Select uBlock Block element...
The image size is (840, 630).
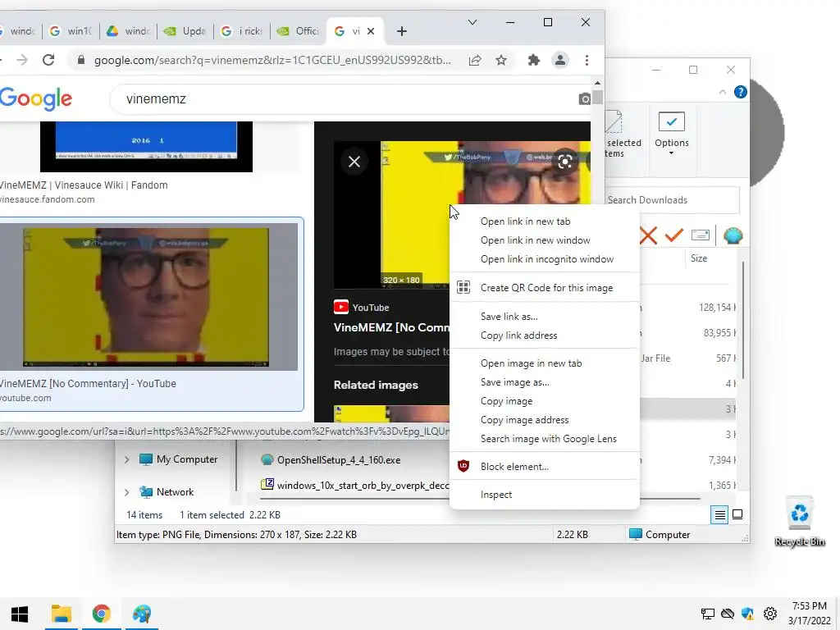tap(545, 467)
